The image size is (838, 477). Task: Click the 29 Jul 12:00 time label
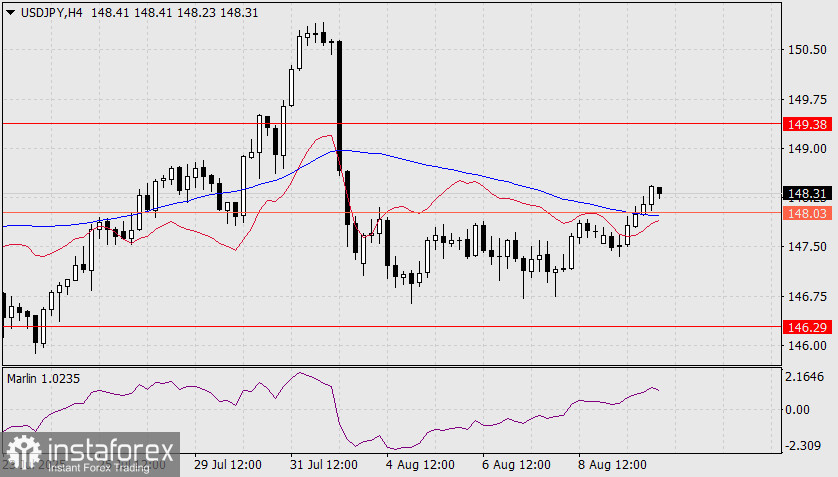point(228,465)
